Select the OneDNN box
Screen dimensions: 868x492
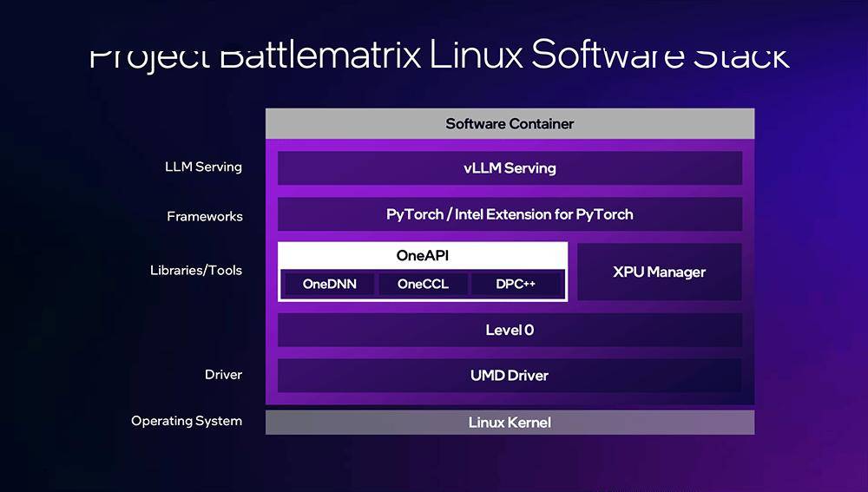click(329, 284)
